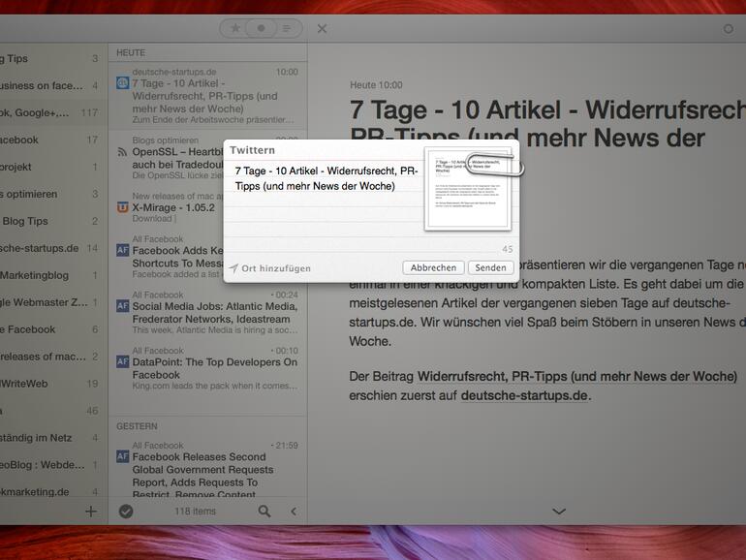Open search with the magnifying glass icon

[x=264, y=511]
